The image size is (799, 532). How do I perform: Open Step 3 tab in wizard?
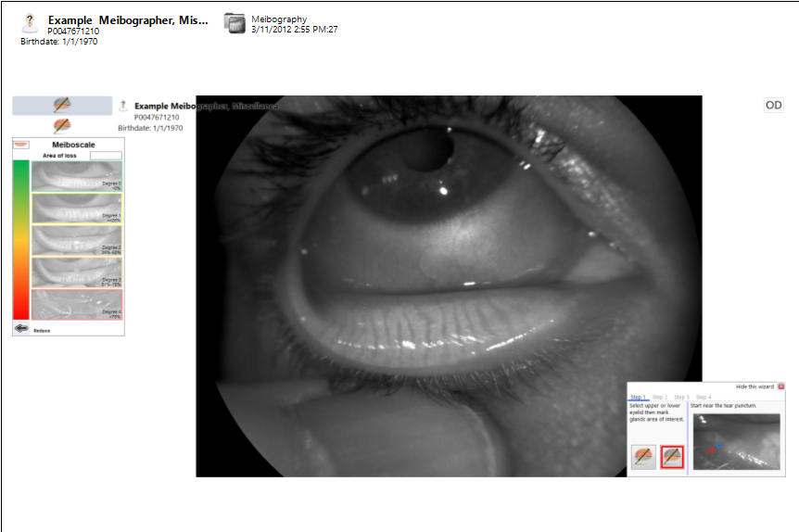coord(681,397)
